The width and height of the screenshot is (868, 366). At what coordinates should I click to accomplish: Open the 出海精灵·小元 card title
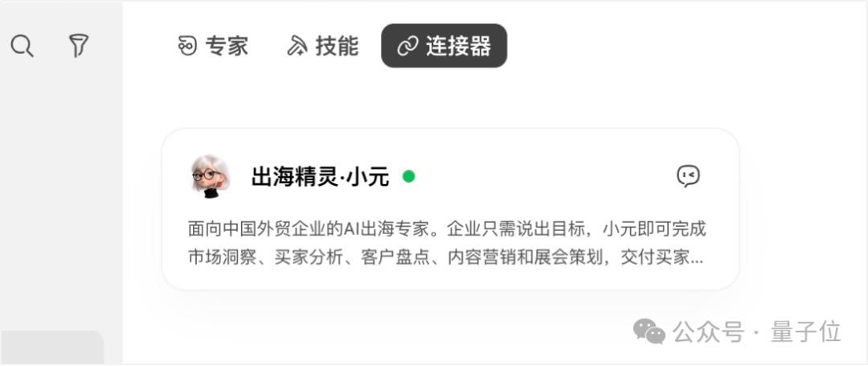(x=320, y=177)
